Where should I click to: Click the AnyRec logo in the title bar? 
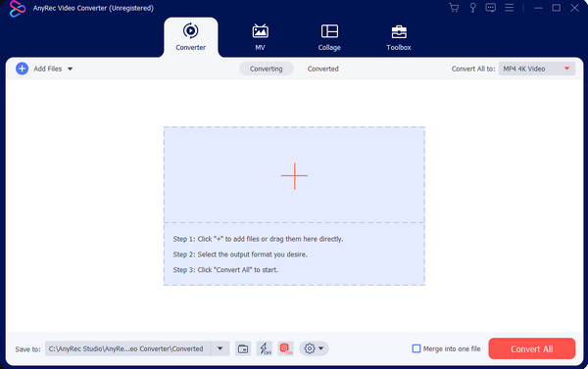(x=18, y=9)
